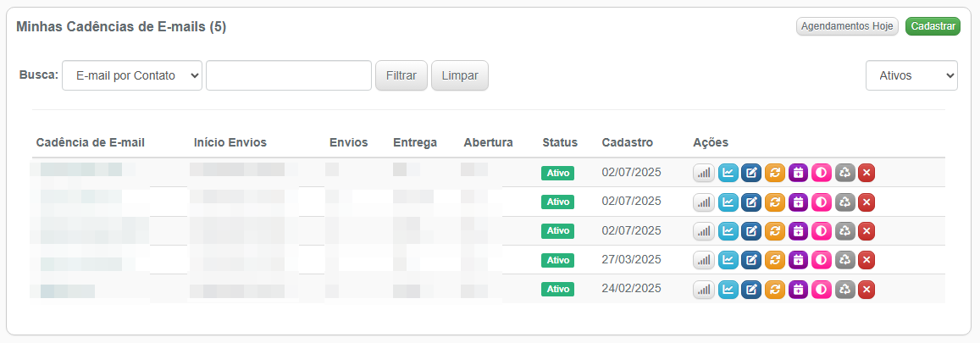Click the green Cadastrar button
The height and width of the screenshot is (343, 980).
coord(933,26)
